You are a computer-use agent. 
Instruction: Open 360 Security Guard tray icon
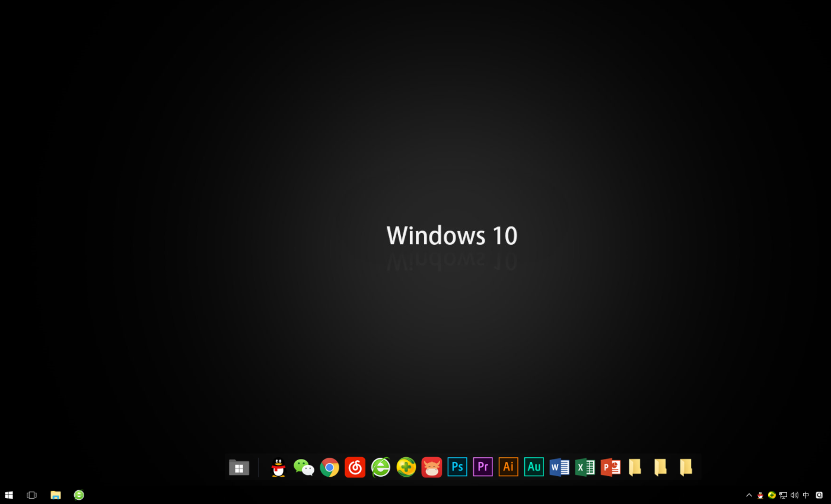(772, 495)
